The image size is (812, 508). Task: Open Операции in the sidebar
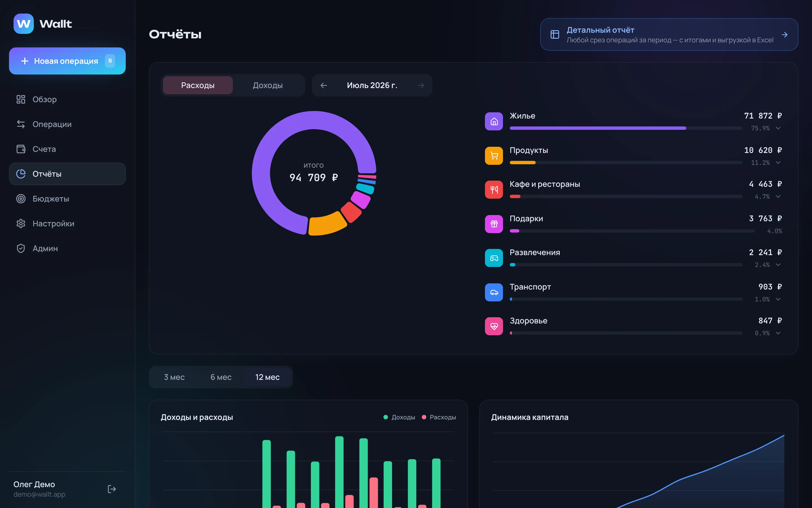[x=67, y=124]
